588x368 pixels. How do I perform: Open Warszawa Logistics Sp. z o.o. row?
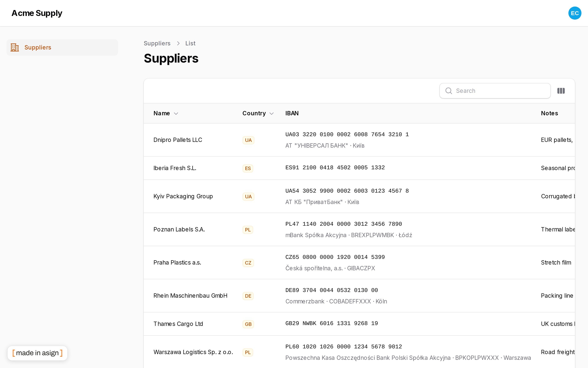click(x=359, y=352)
